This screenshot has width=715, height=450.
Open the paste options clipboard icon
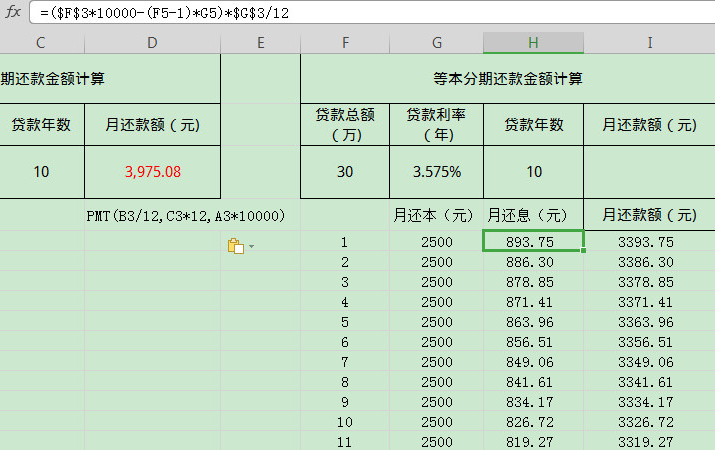pyautogui.click(x=236, y=246)
